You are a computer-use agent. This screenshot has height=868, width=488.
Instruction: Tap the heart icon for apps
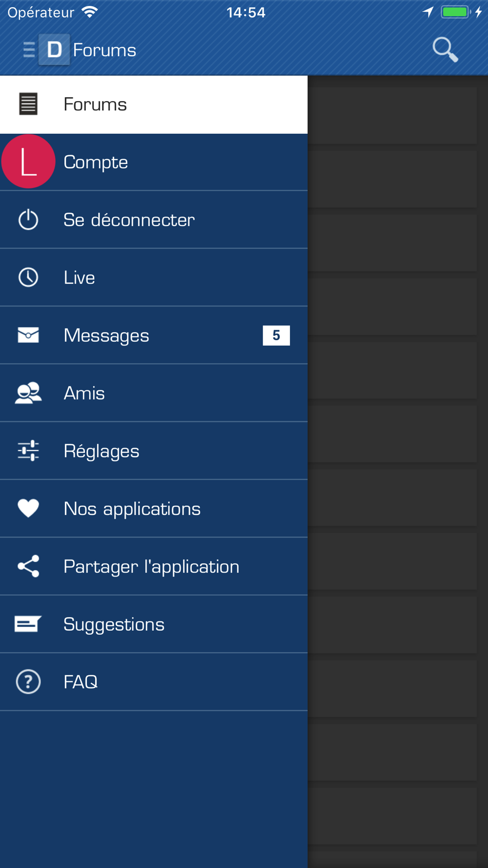(28, 508)
